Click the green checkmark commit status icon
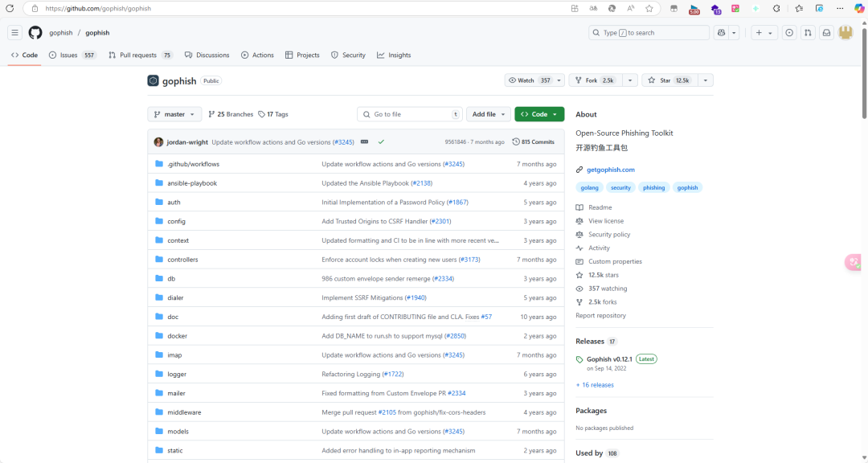868x463 pixels. (381, 141)
